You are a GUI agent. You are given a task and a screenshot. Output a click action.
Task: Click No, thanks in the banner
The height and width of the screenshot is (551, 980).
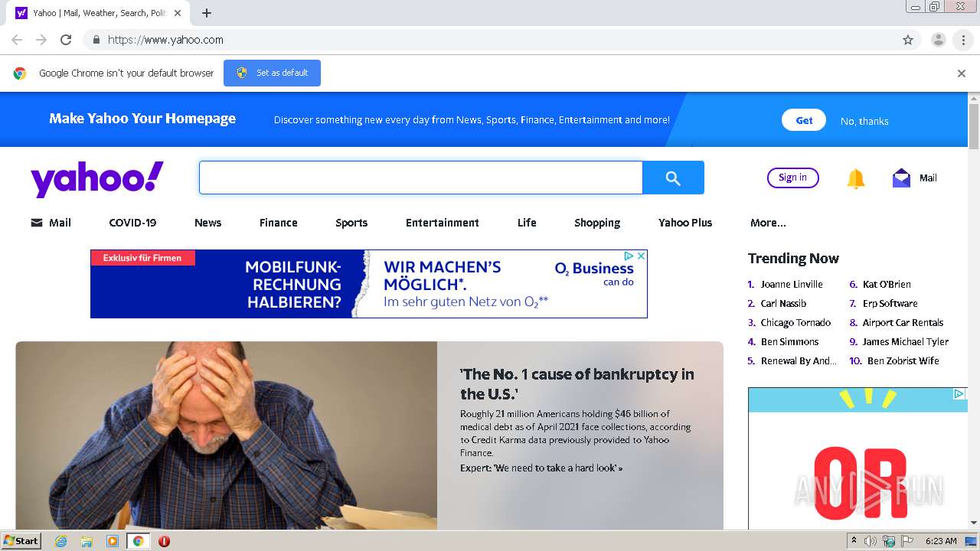coord(864,121)
